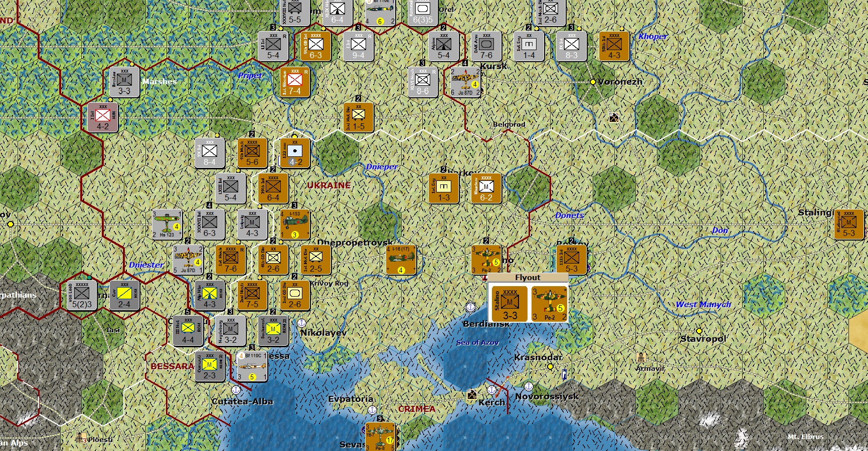
Task: Click the Armavir oil derrick icon
Action: 641,357
